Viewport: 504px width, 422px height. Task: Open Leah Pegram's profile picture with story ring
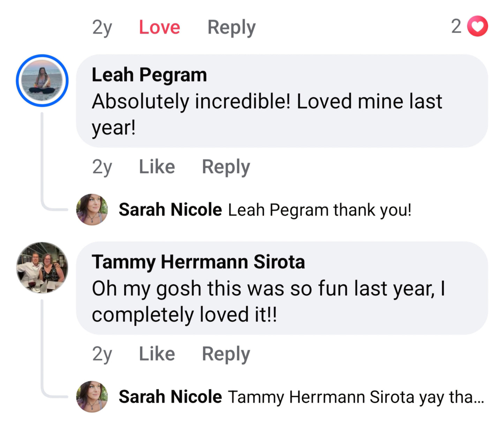pos(42,81)
